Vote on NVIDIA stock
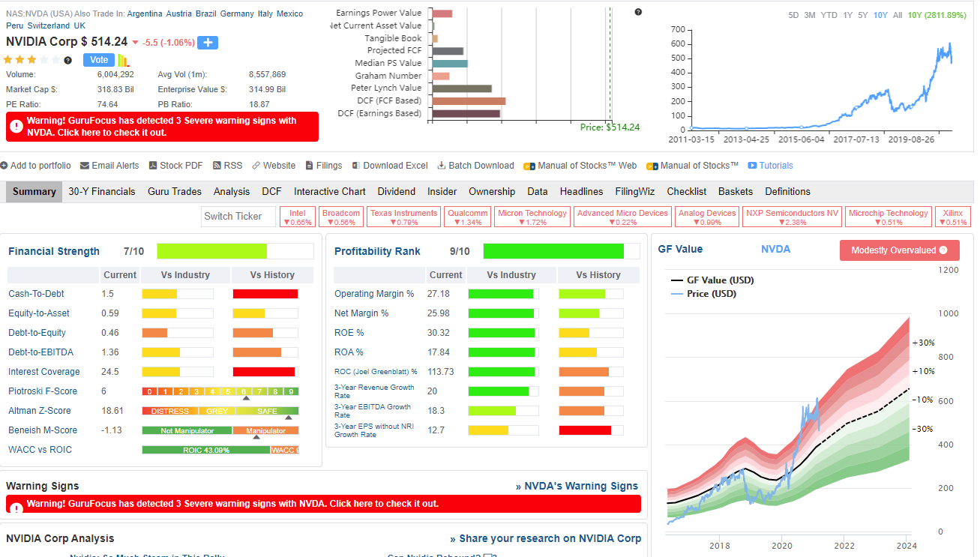Screen dimensions: 980x557 (98, 60)
